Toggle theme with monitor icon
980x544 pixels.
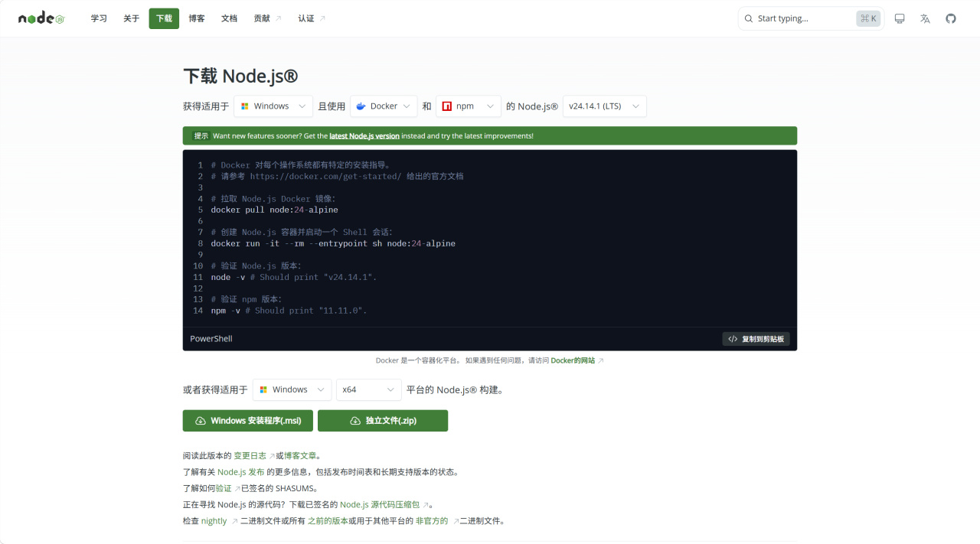click(x=900, y=18)
